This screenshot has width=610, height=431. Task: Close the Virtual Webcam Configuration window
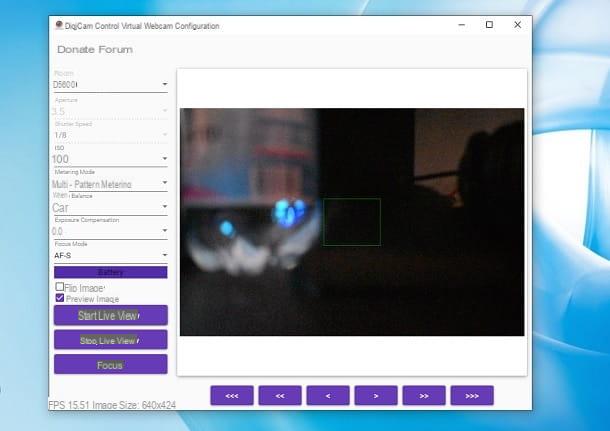pos(517,25)
